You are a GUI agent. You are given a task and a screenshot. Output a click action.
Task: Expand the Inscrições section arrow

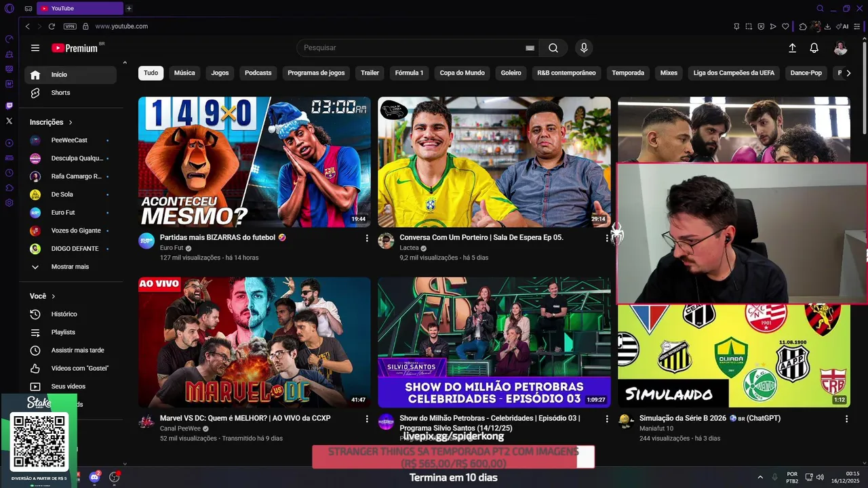70,123
